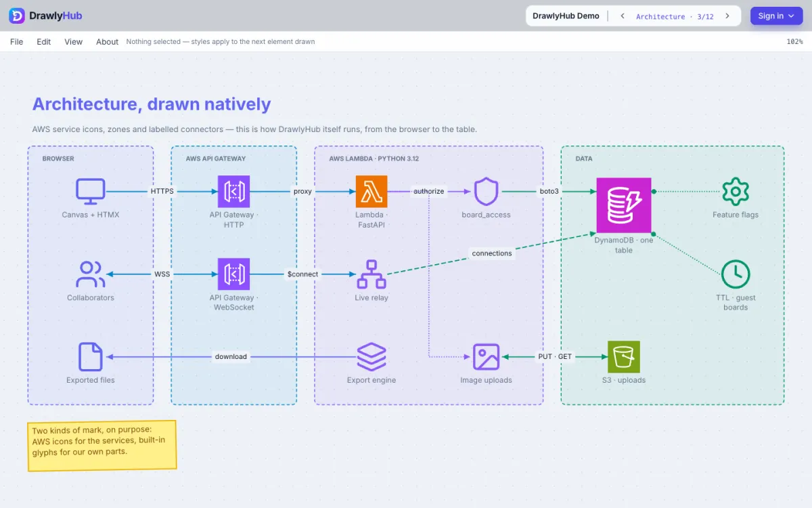
Task: Select the proxy connector label
Action: (x=302, y=192)
